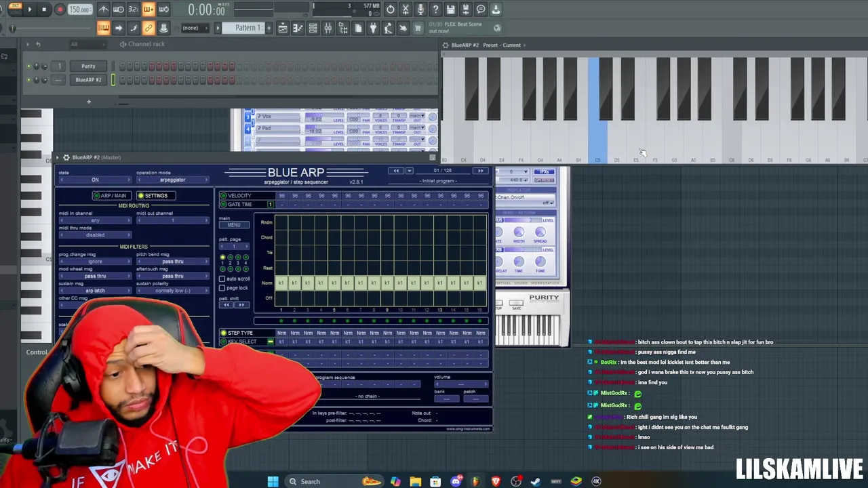Enable the page lock checkbox

point(222,287)
